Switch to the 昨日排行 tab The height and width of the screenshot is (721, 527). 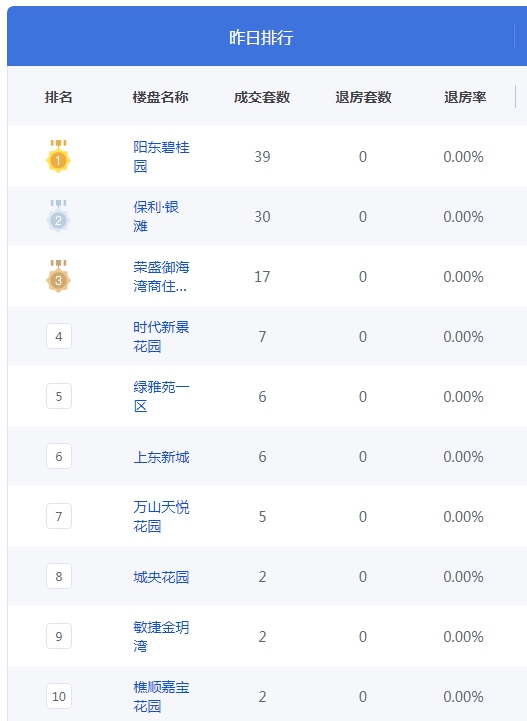261,37
